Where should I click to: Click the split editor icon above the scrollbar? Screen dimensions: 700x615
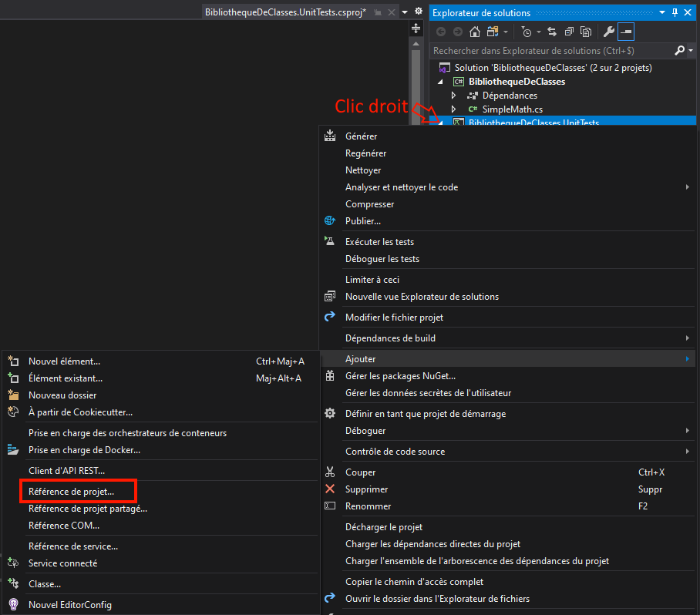[416, 28]
